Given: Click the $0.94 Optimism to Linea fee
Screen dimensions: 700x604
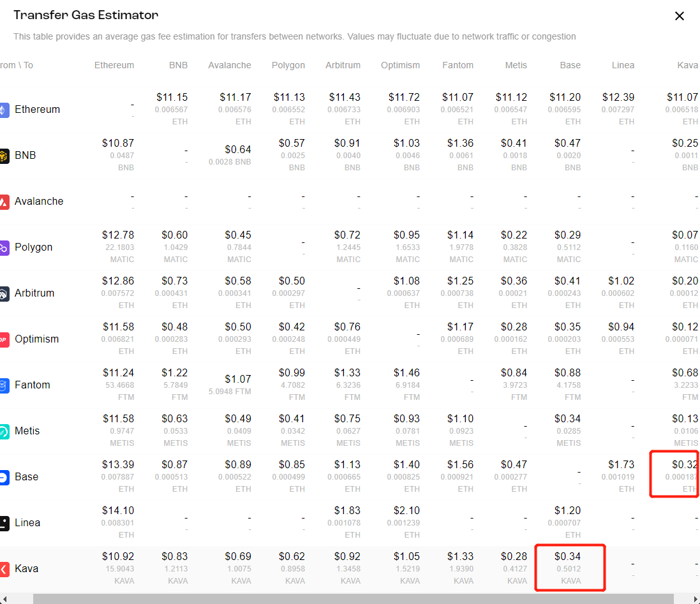Looking at the screenshot, I should pos(621,327).
